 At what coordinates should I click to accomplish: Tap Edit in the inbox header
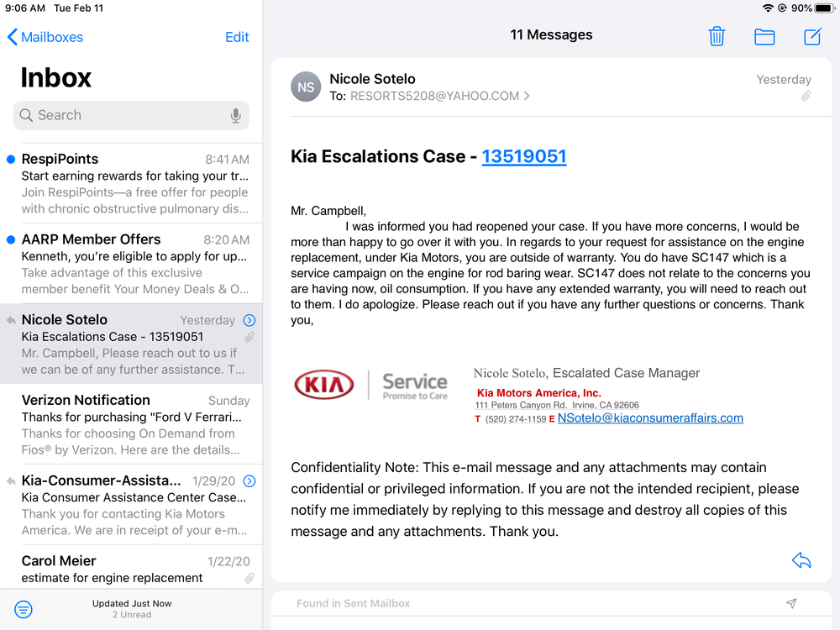pyautogui.click(x=237, y=37)
